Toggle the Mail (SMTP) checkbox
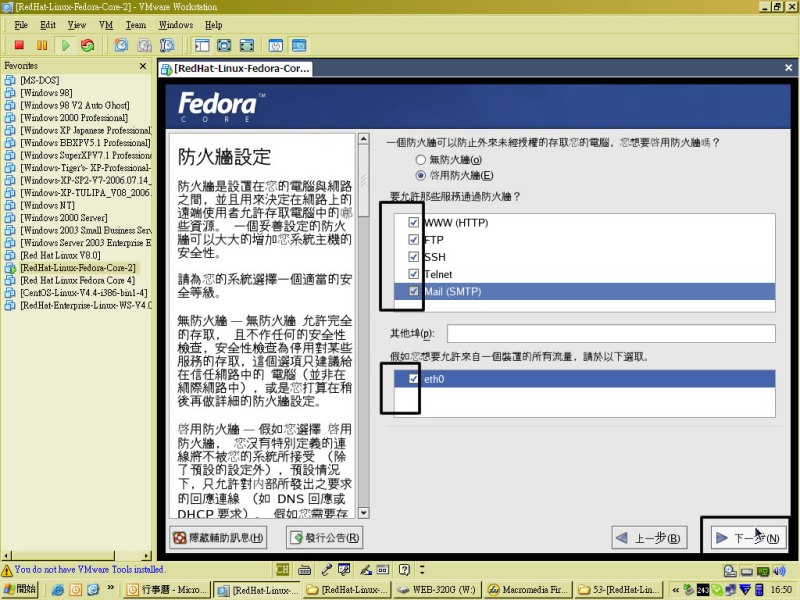800x600 pixels. 414,291
